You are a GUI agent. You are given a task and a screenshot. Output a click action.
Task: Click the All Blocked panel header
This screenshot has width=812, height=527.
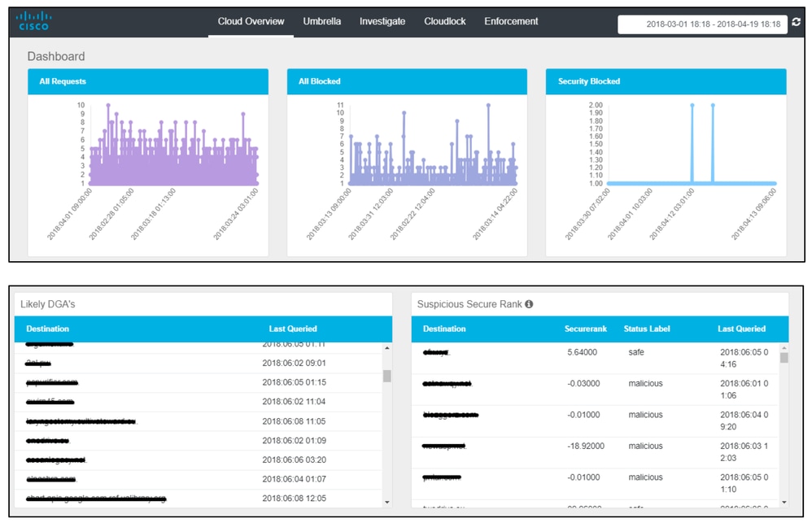[x=407, y=81]
